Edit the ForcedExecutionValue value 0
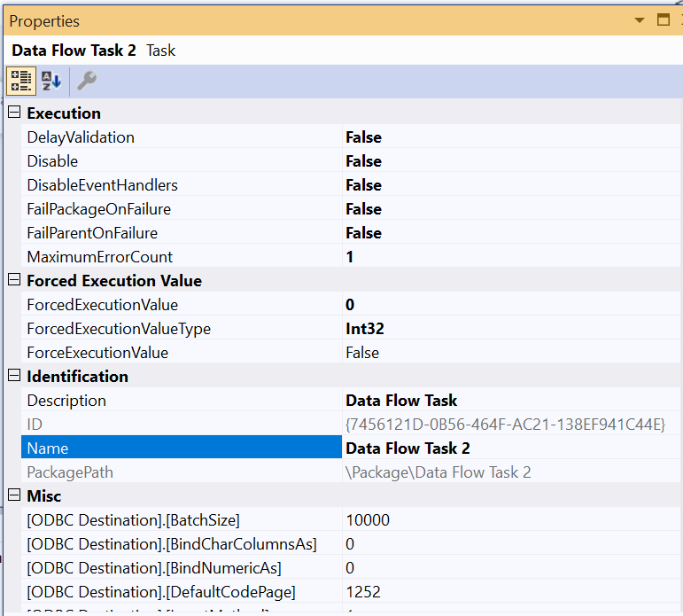 pos(350,305)
